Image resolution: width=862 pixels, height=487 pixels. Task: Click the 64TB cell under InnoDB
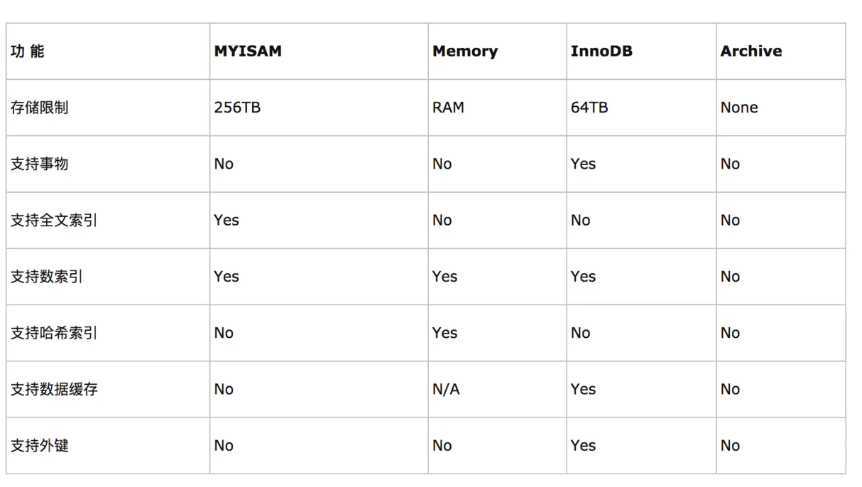[589, 107]
